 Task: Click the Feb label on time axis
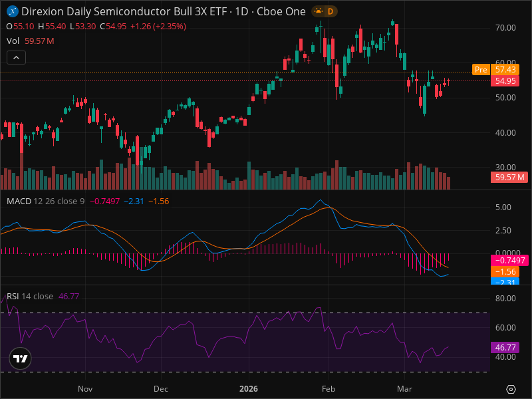tap(329, 389)
